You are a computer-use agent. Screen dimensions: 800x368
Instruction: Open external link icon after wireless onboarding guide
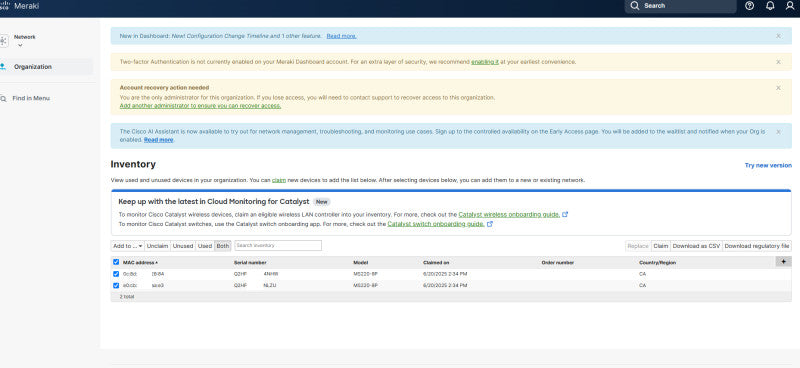click(x=565, y=214)
